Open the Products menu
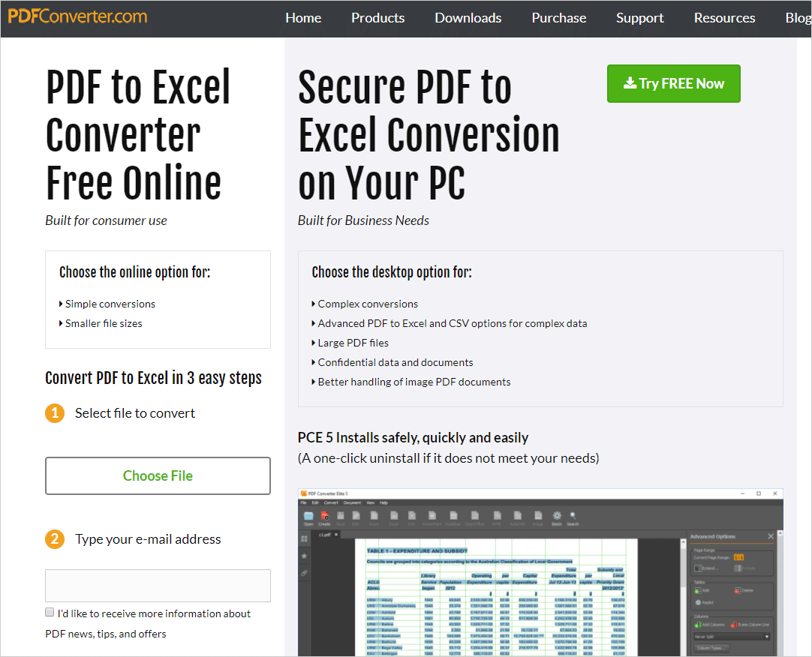The width and height of the screenshot is (812, 657). [x=378, y=18]
